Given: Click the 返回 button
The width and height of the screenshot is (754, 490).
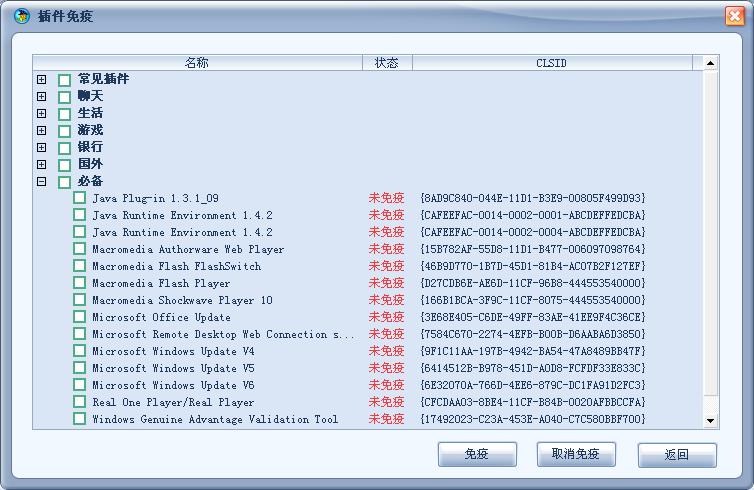Looking at the screenshot, I should (677, 454).
